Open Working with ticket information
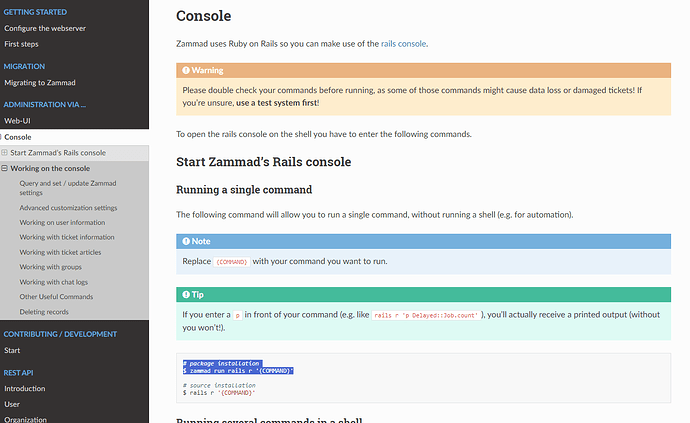 point(67,237)
